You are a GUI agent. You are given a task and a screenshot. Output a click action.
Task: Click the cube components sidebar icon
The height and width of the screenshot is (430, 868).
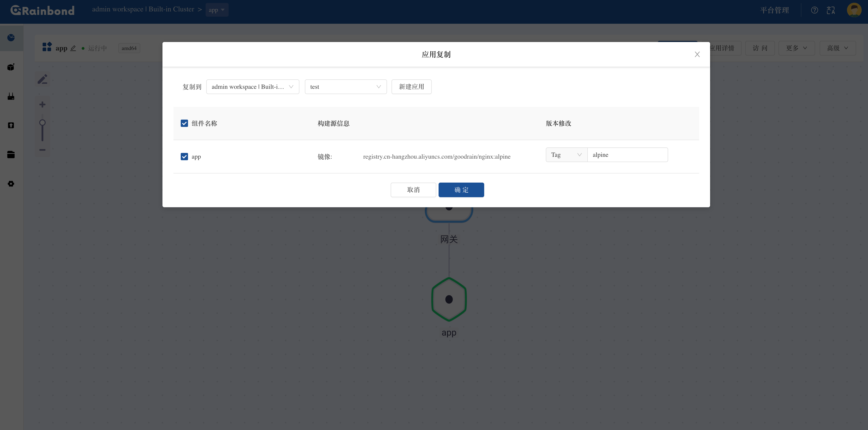[11, 67]
